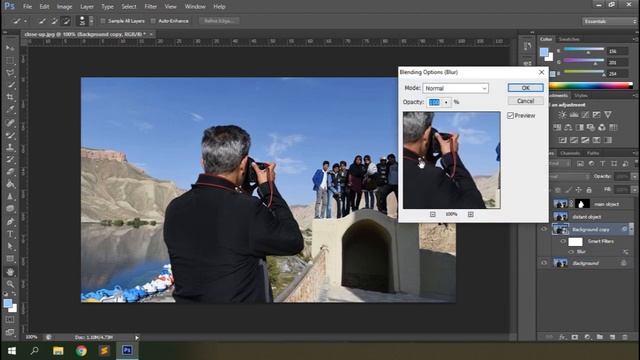Screen dimensions: 640x360
Task: Select the Pen tool
Action: click(x=10, y=222)
